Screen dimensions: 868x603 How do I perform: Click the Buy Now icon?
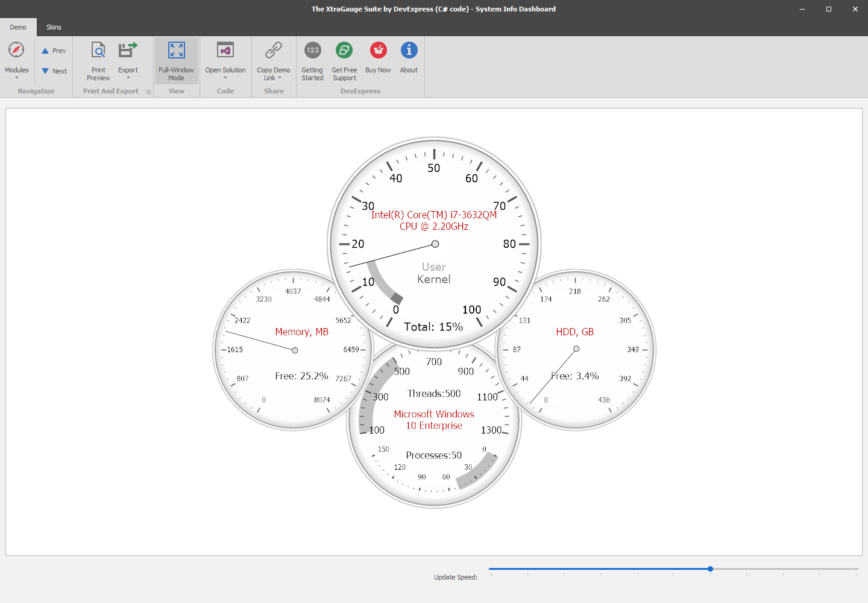[378, 51]
